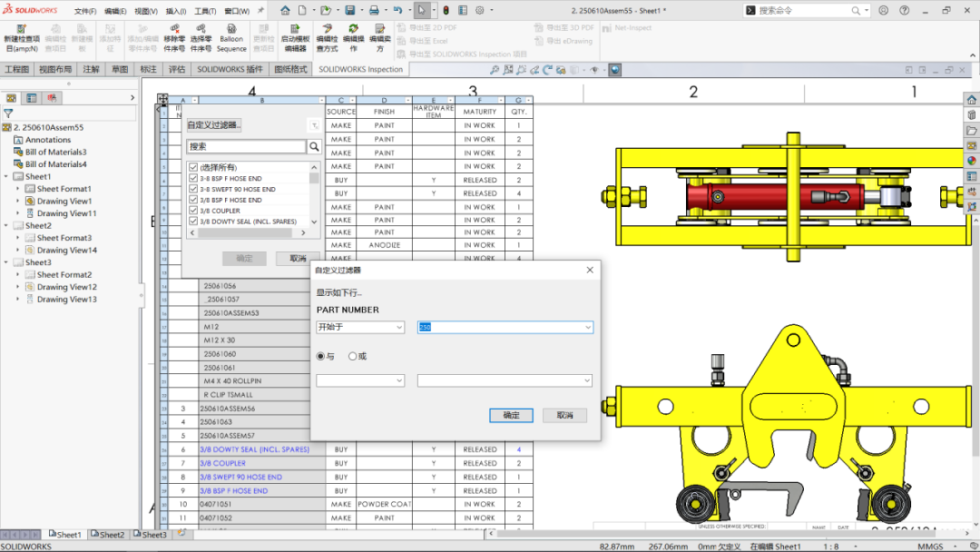Click the 确定 button in the dialog
This screenshot has height=552, width=980.
pos(510,415)
